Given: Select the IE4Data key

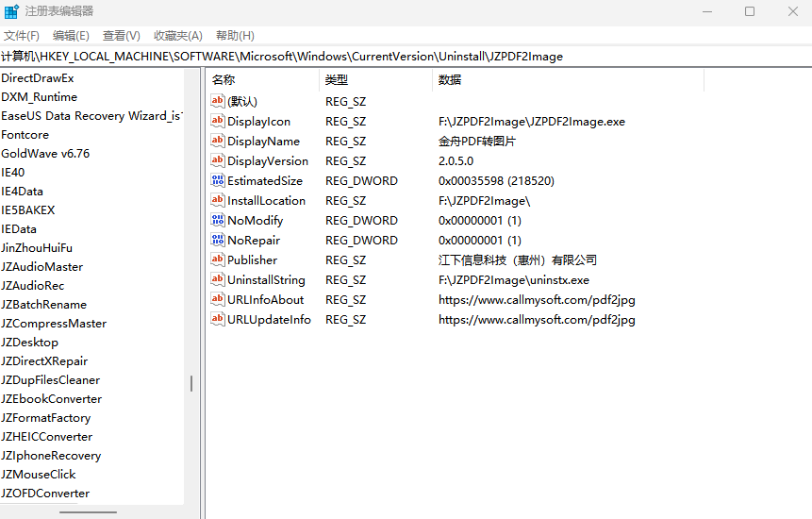Looking at the screenshot, I should [23, 192].
